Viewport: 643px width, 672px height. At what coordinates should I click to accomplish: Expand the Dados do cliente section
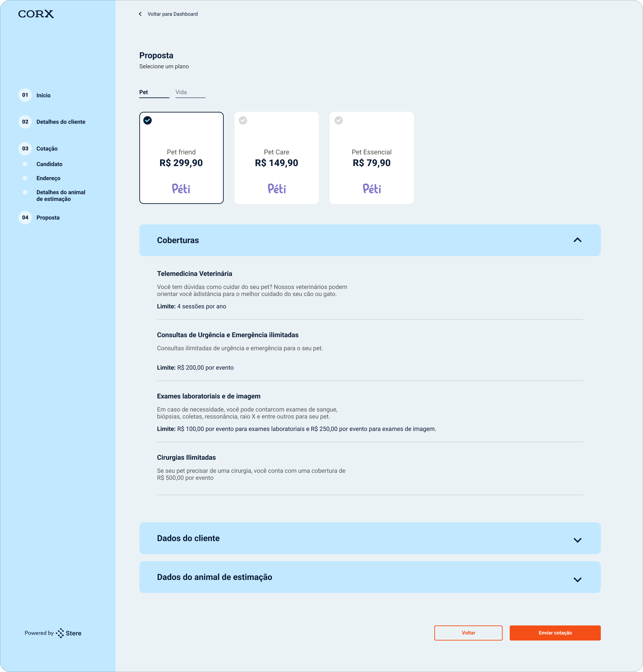[x=369, y=538]
